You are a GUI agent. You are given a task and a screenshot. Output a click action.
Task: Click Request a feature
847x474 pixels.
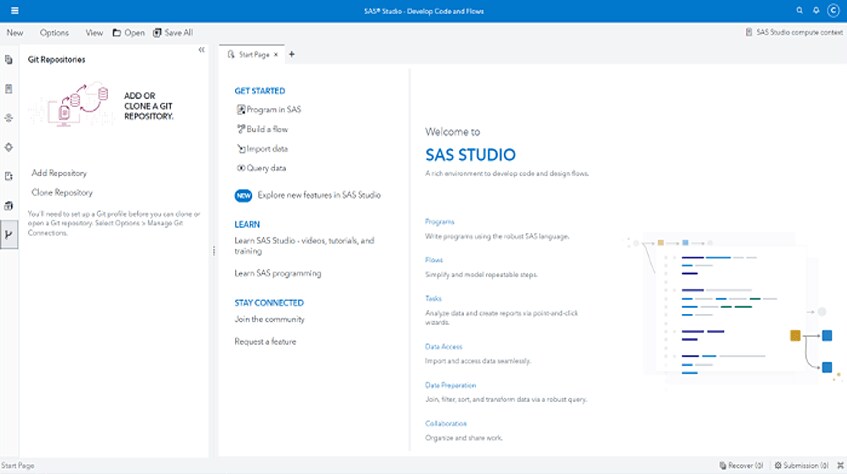(265, 342)
